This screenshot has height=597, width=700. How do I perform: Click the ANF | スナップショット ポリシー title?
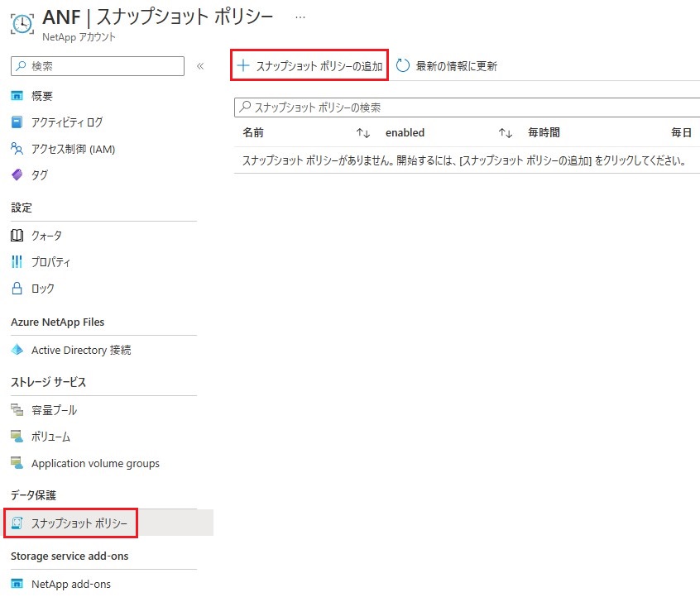(157, 17)
